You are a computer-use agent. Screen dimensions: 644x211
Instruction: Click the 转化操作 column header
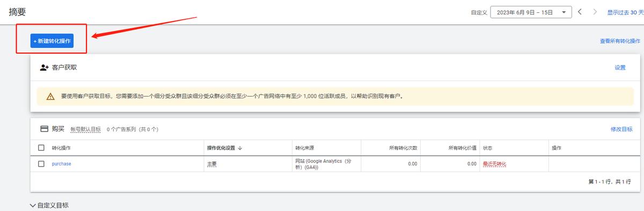point(61,148)
